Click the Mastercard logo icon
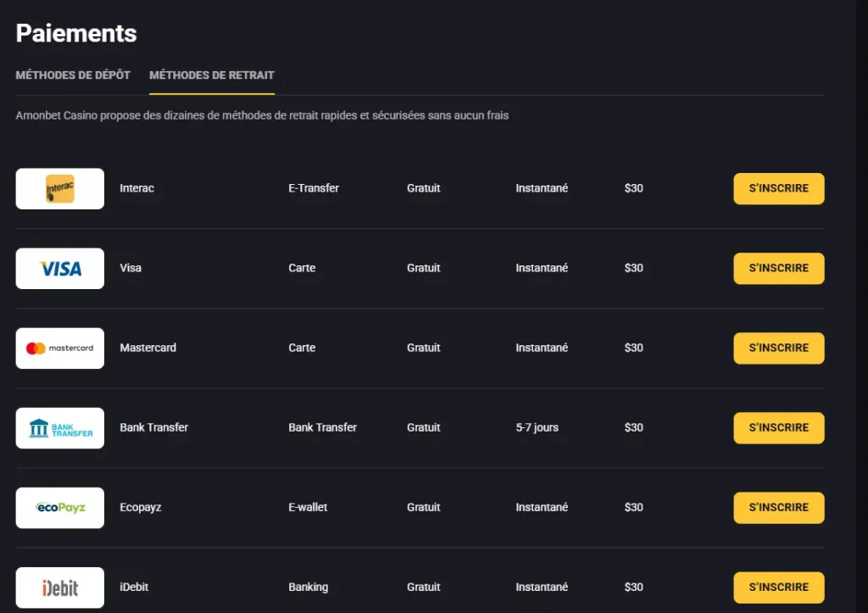Image resolution: width=868 pixels, height=613 pixels. pyautogui.click(x=60, y=348)
